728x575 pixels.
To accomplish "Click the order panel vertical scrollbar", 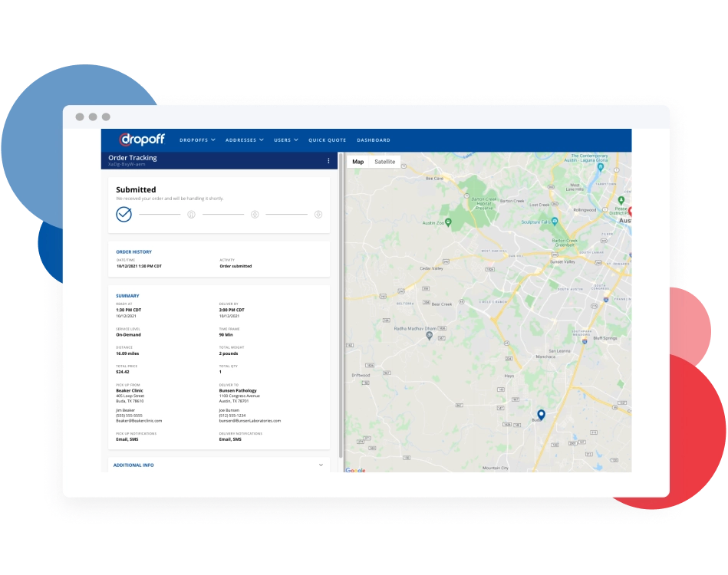I will click(x=341, y=307).
